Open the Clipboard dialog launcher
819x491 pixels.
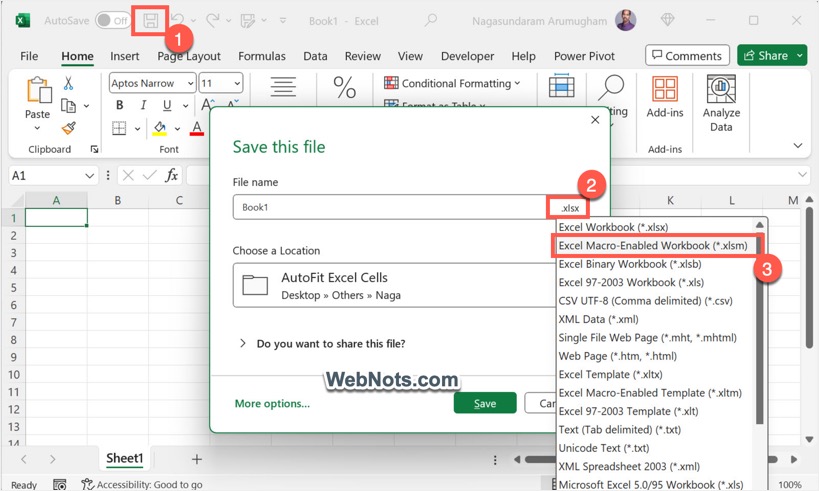tap(94, 149)
